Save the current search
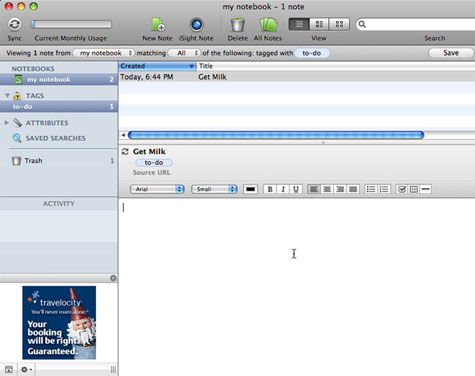This screenshot has width=475, height=376. tap(451, 53)
